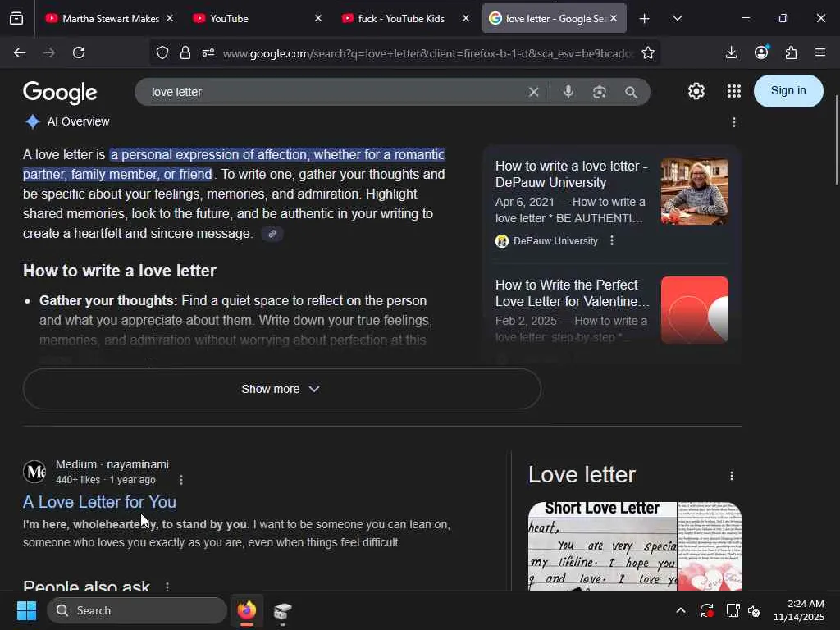Viewport: 840px width, 630px height.
Task: Open the Firefox application menu
Action: tap(820, 52)
